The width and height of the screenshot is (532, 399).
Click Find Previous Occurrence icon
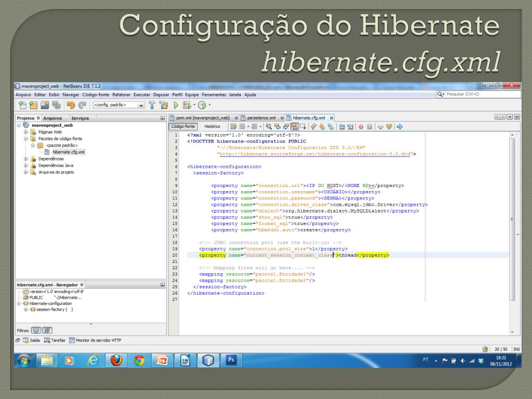click(277, 127)
